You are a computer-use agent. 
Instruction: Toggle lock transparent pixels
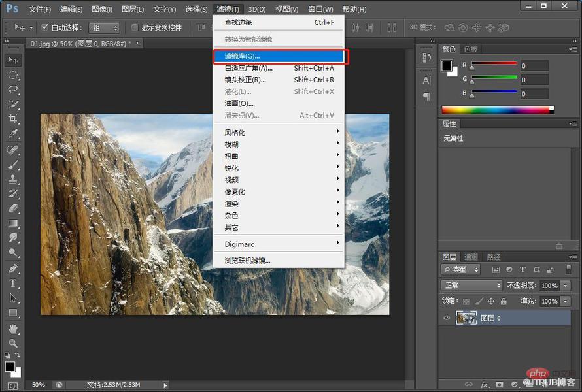[x=466, y=301]
